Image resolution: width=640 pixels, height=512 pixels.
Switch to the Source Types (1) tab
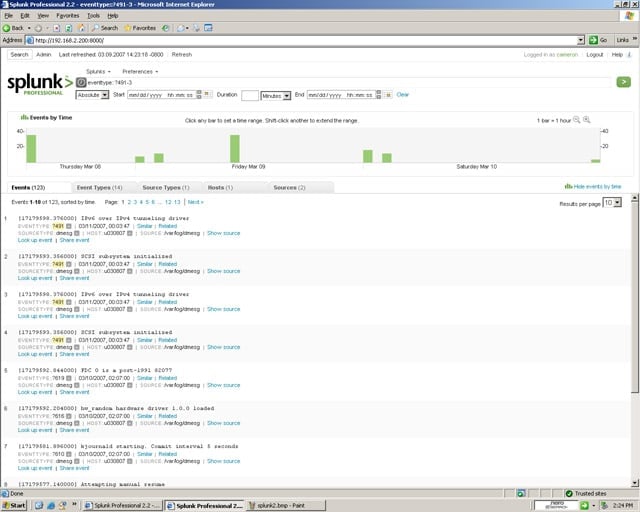click(166, 187)
